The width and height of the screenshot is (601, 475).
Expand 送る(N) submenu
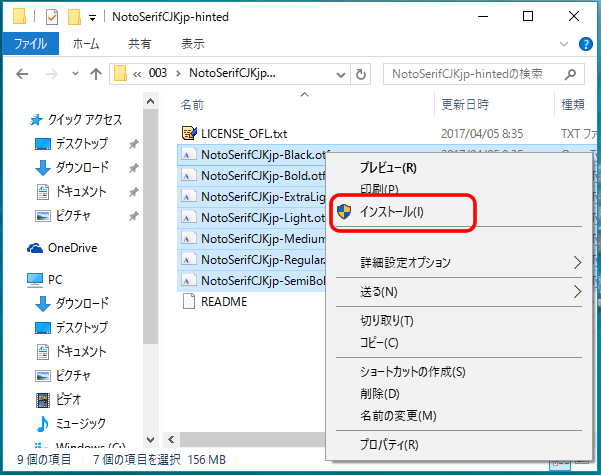coord(459,292)
